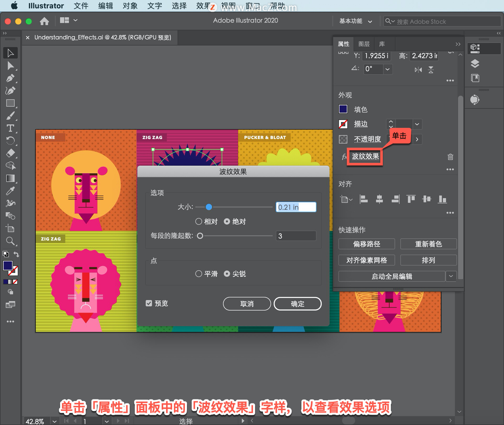
Task: Open the Illustrator app menu
Action: coord(46,6)
